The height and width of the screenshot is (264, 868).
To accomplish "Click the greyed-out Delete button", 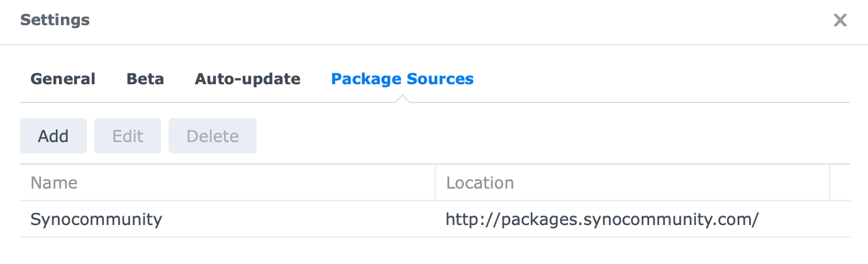I will click(x=213, y=136).
